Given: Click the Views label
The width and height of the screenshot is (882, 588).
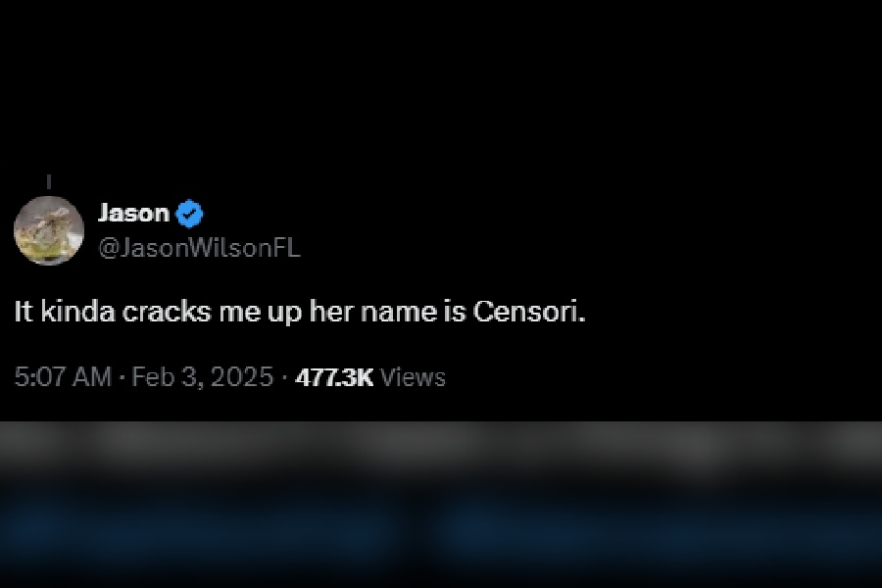Looking at the screenshot, I should click(x=413, y=377).
